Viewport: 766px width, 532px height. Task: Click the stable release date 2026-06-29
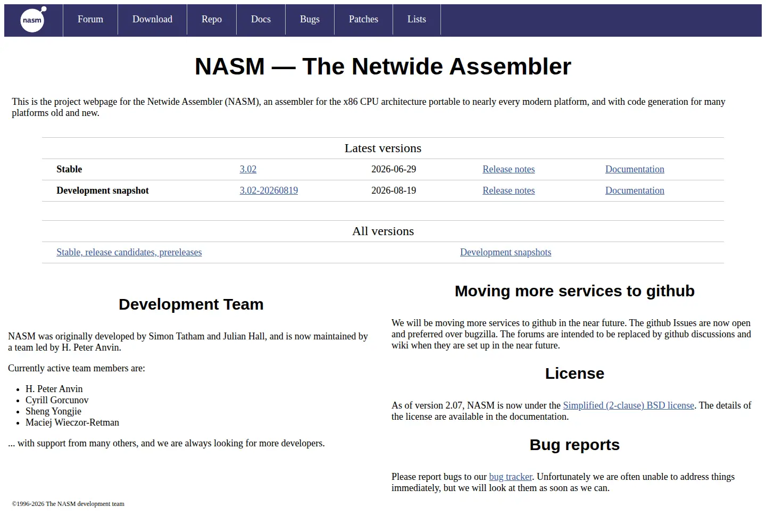(394, 169)
